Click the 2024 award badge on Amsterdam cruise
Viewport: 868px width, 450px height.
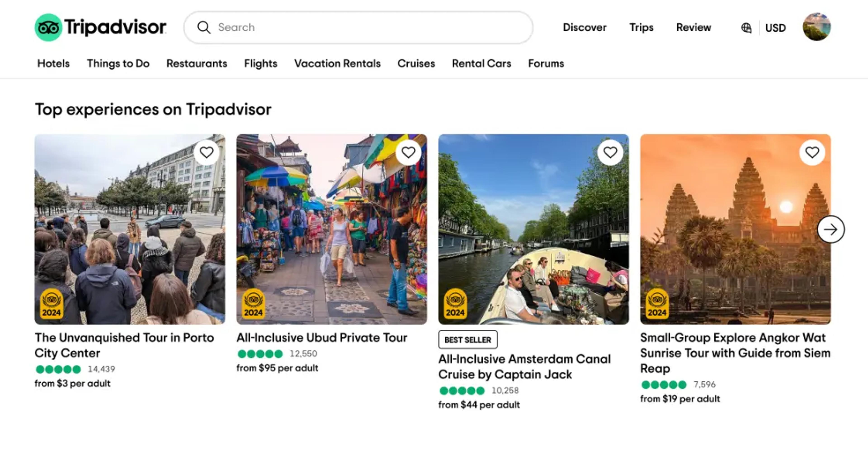(455, 303)
